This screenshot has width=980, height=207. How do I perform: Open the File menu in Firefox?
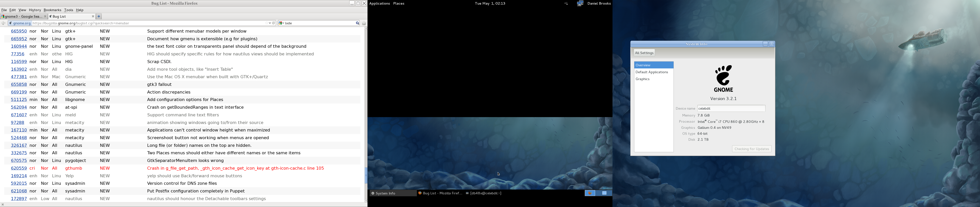[4, 10]
